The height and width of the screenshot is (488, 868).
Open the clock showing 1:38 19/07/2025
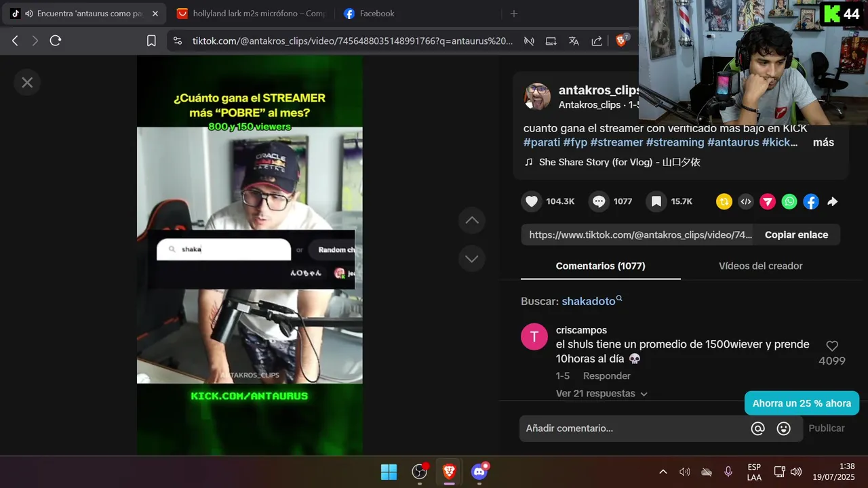[x=835, y=472]
